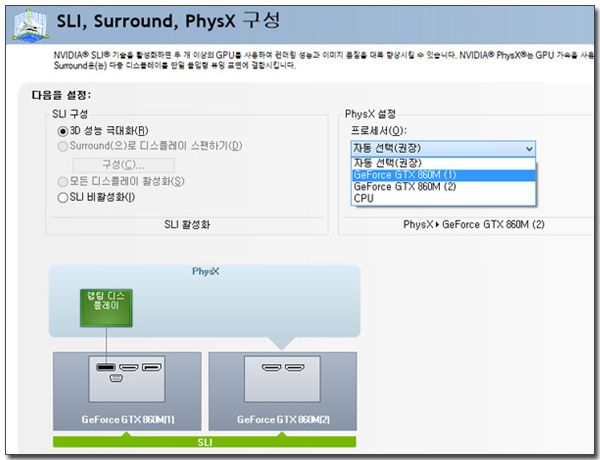The image size is (600, 460).
Task: Pick GeForce GTX 860M (1) from list
Action: pos(443,175)
